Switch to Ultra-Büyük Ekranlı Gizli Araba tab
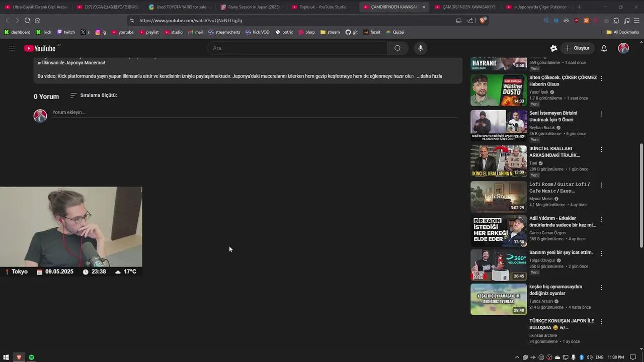Viewport: 644px width, 362px height. (x=36, y=7)
